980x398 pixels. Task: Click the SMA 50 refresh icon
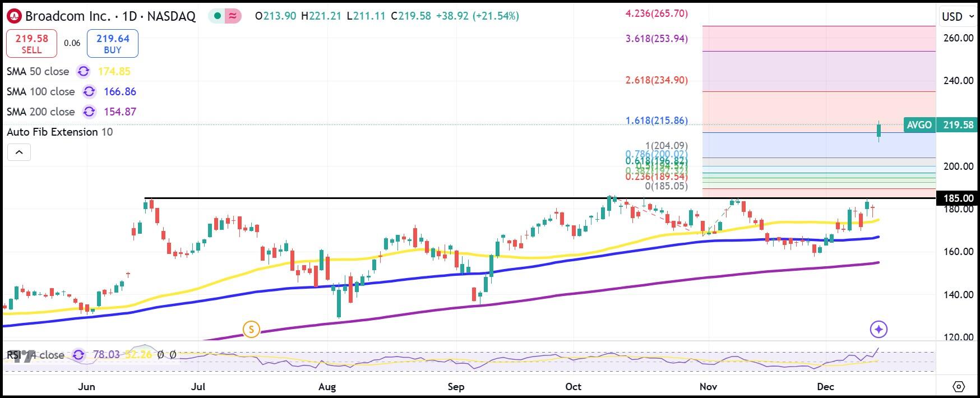[84, 71]
